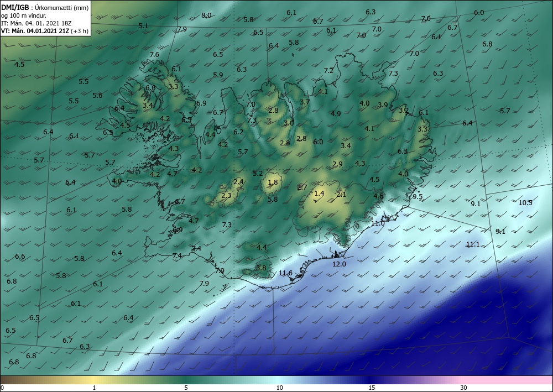The image size is (553, 392).
Task: Click the 7.2 value off the north coast
Action: [328, 71]
